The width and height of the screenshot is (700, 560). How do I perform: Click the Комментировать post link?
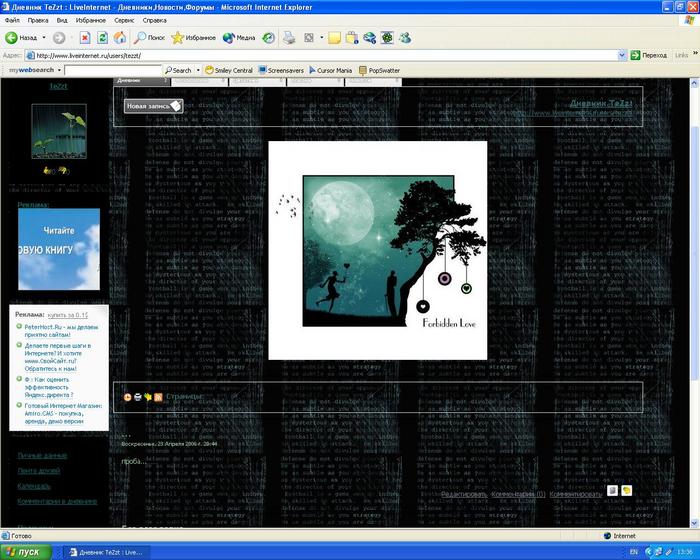click(x=575, y=494)
